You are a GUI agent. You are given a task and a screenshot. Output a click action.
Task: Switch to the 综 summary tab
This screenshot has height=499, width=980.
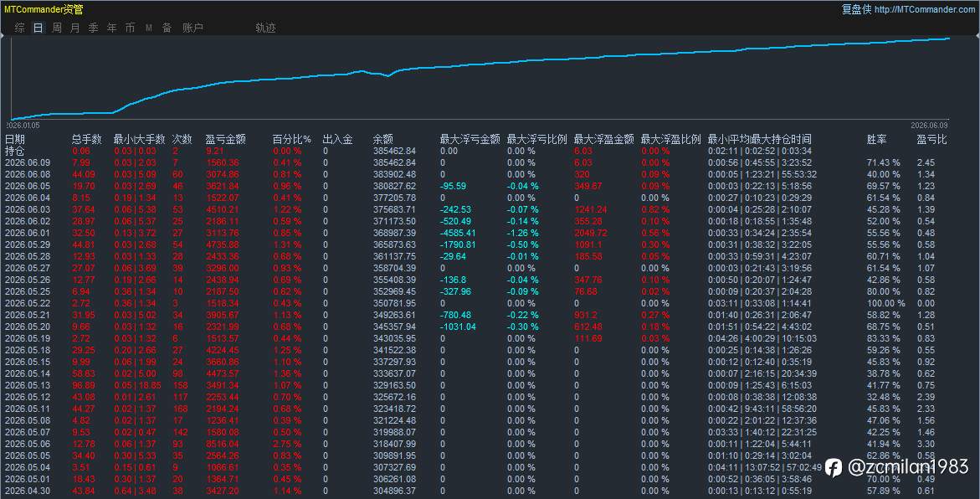click(20, 28)
